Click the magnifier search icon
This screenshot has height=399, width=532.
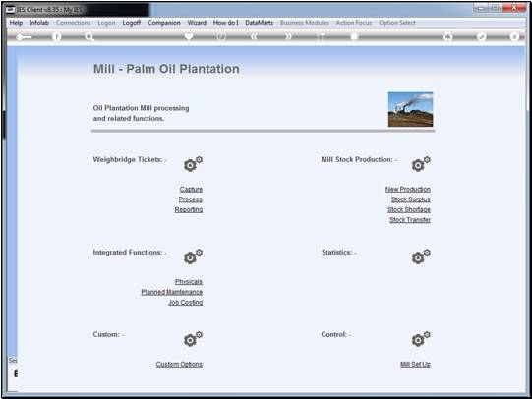[89, 36]
